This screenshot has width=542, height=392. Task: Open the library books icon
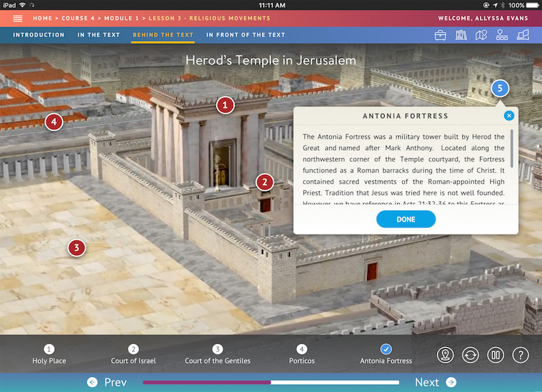461,35
